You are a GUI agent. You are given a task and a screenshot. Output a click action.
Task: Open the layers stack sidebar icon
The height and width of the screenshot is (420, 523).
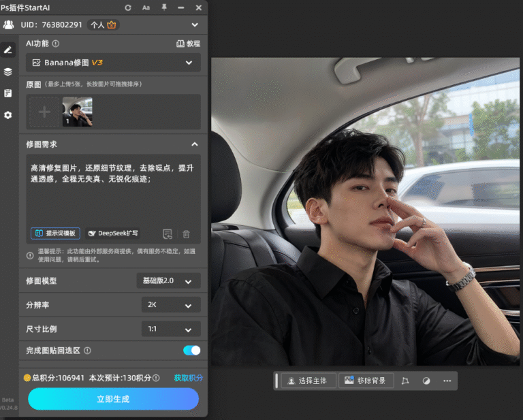(8, 71)
